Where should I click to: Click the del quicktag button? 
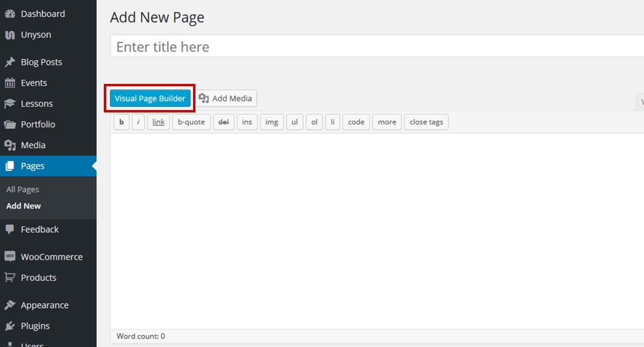click(224, 122)
